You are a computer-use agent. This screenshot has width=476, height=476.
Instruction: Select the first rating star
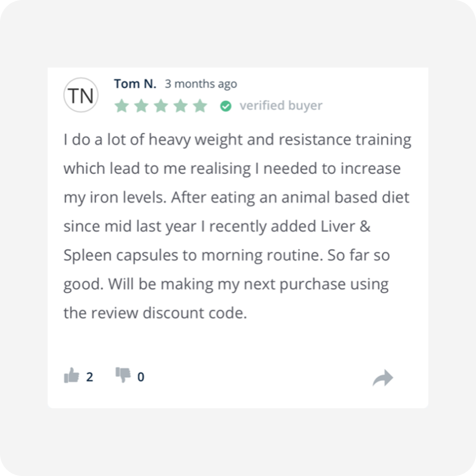[122, 106]
